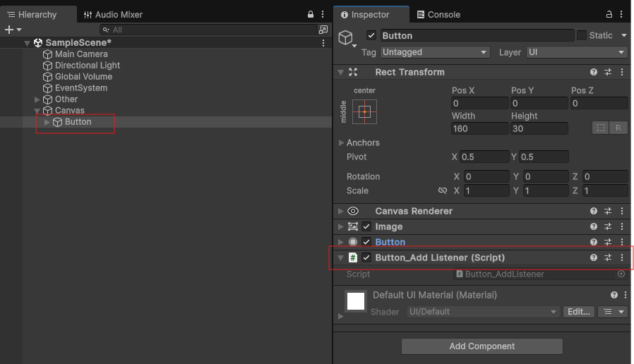Image resolution: width=634 pixels, height=364 pixels.
Task: Open SampleScene kebab options menu
Action: 323,43
